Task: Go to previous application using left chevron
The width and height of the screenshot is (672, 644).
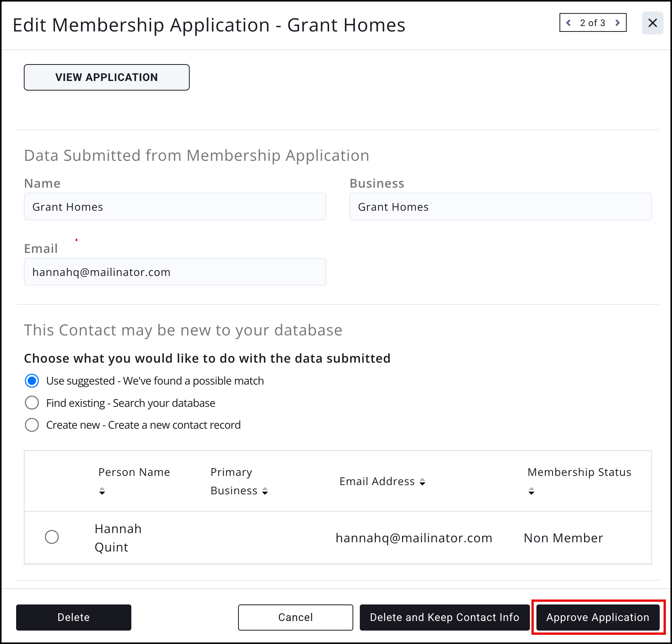Action: click(569, 23)
